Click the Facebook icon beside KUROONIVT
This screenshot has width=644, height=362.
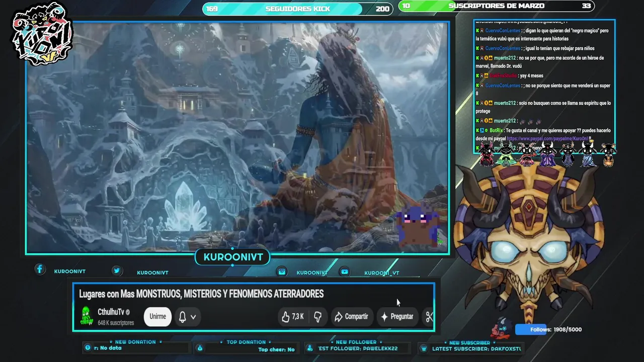tap(40, 269)
